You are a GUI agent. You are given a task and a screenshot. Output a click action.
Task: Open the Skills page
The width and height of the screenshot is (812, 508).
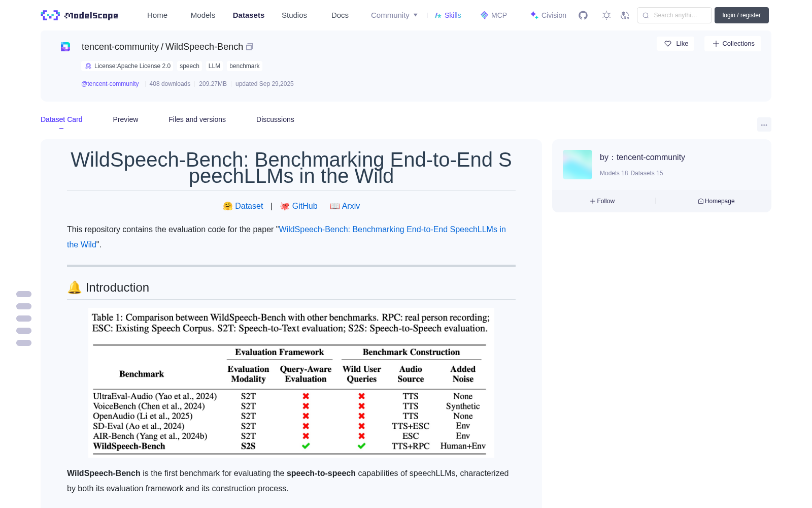click(x=448, y=15)
